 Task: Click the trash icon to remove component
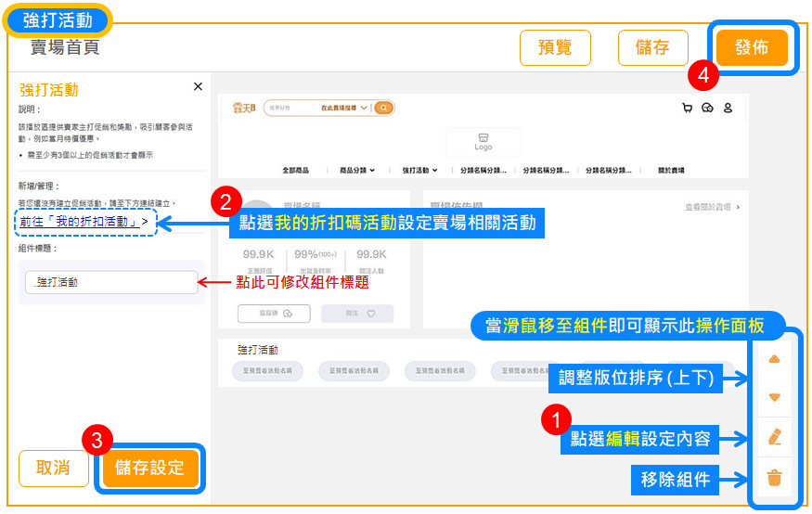775,479
